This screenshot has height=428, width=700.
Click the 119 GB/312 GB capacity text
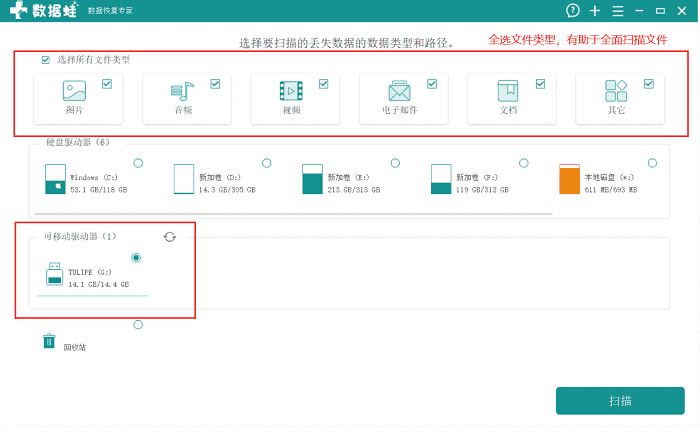[483, 190]
